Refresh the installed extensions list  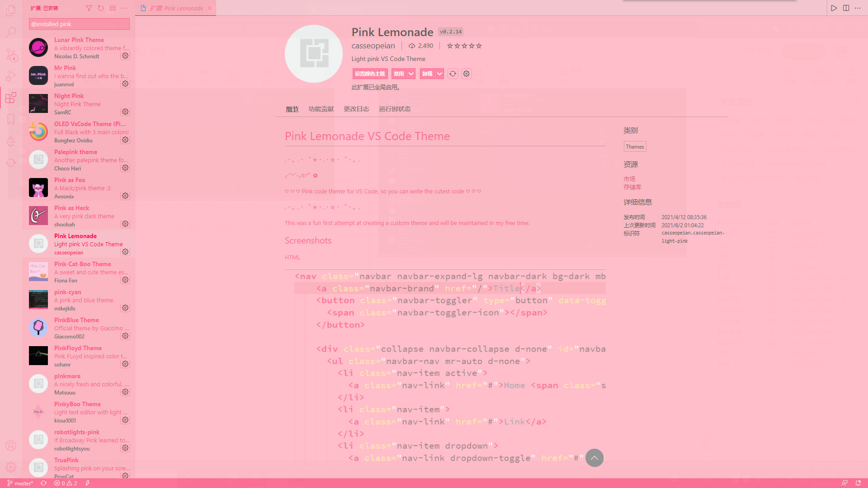tap(100, 8)
